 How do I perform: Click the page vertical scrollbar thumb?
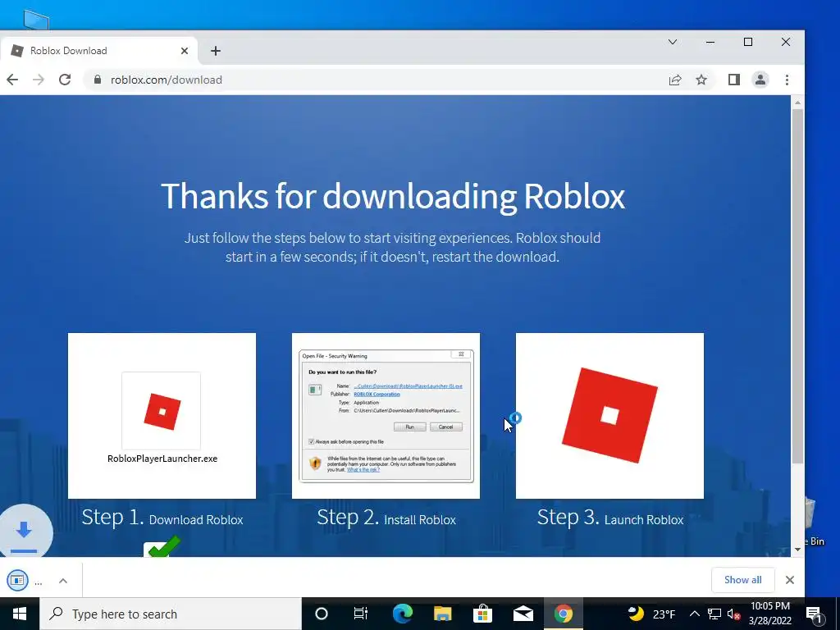pos(797,286)
